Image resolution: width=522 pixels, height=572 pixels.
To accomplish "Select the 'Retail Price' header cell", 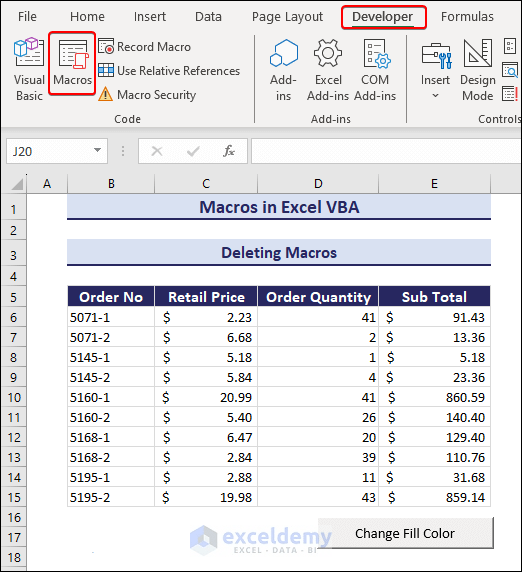I will pyautogui.click(x=206, y=297).
